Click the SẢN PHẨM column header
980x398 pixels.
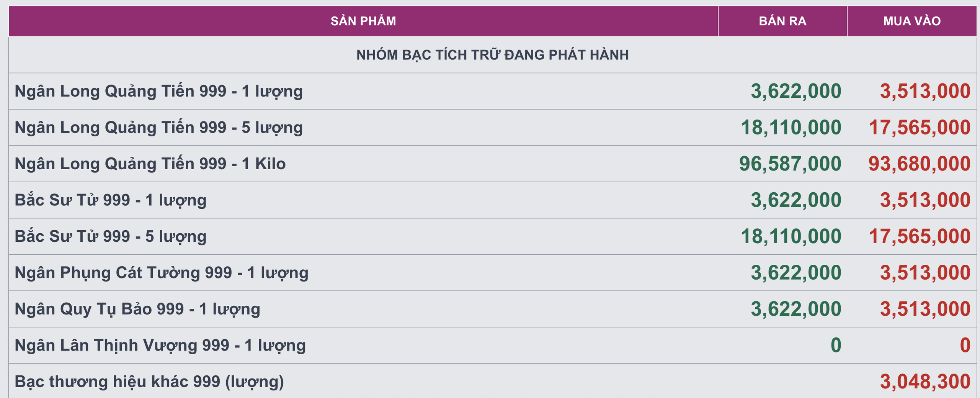click(x=363, y=21)
